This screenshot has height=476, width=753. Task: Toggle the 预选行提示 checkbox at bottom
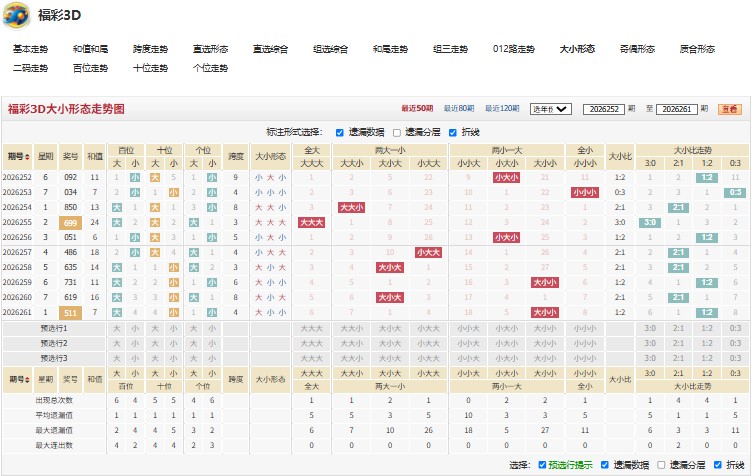coord(542,464)
